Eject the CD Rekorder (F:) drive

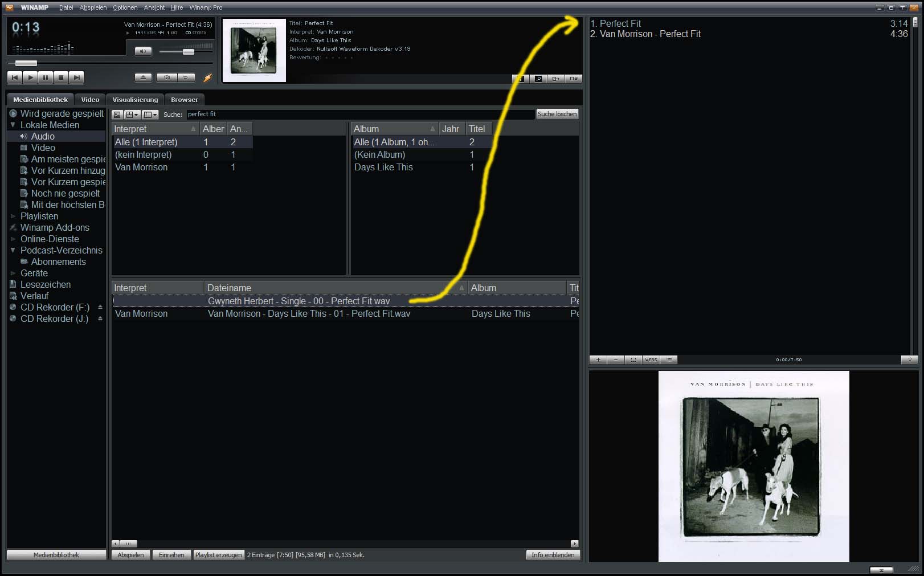[x=100, y=307]
